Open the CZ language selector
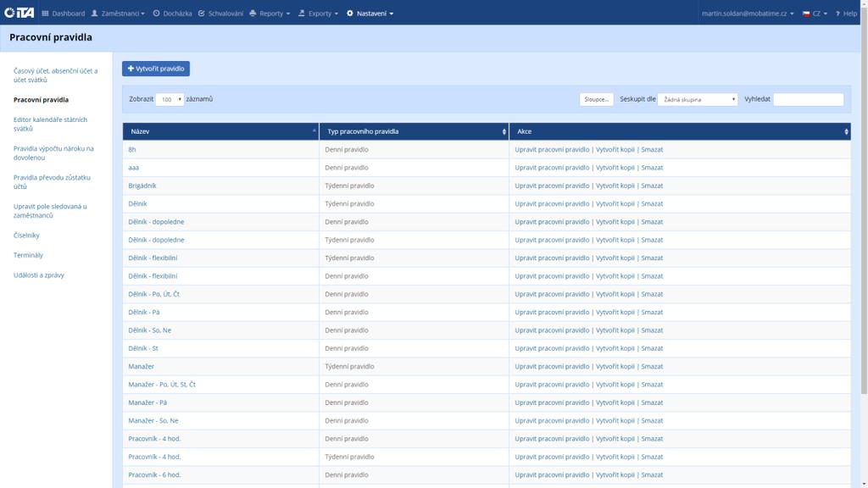The height and width of the screenshot is (488, 868). 815,14
